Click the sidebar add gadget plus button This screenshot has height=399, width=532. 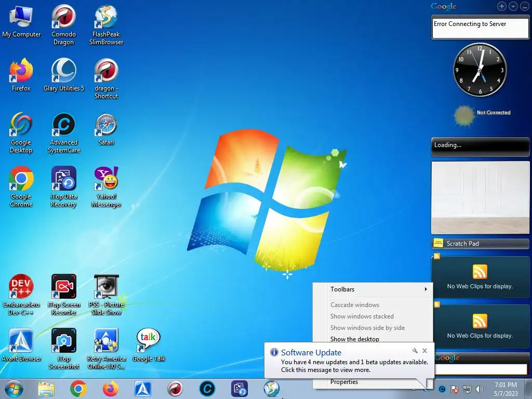[502, 6]
